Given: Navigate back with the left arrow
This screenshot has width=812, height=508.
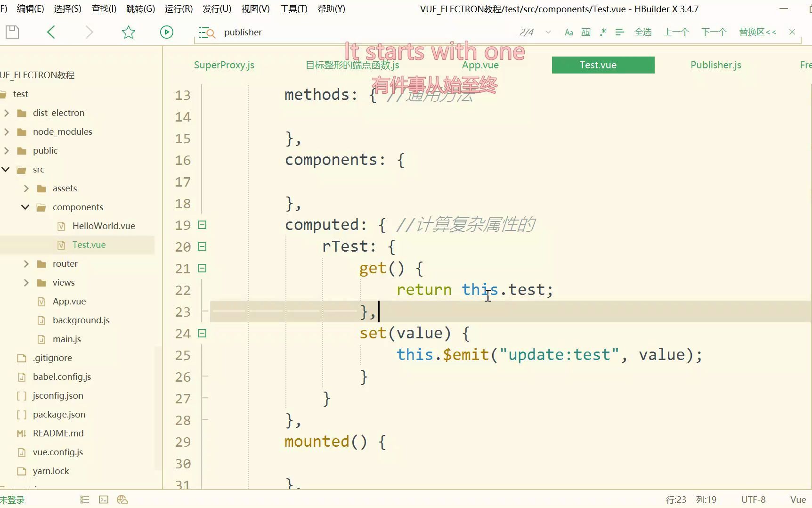Looking at the screenshot, I should (51, 32).
